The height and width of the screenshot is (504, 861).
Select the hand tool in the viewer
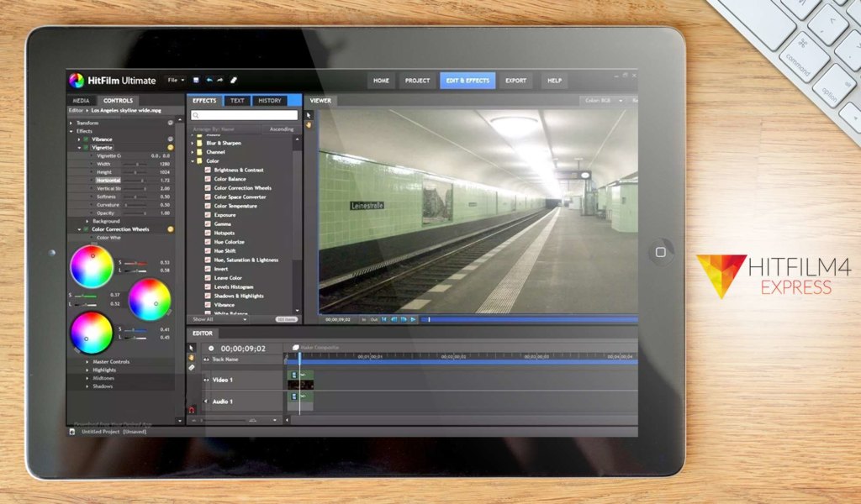click(309, 125)
